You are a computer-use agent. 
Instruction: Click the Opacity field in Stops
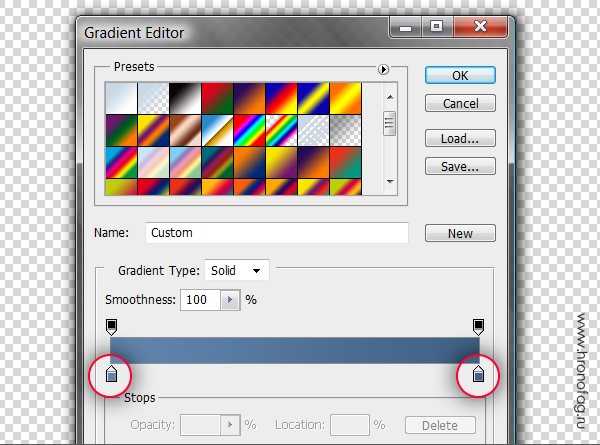pyautogui.click(x=201, y=425)
